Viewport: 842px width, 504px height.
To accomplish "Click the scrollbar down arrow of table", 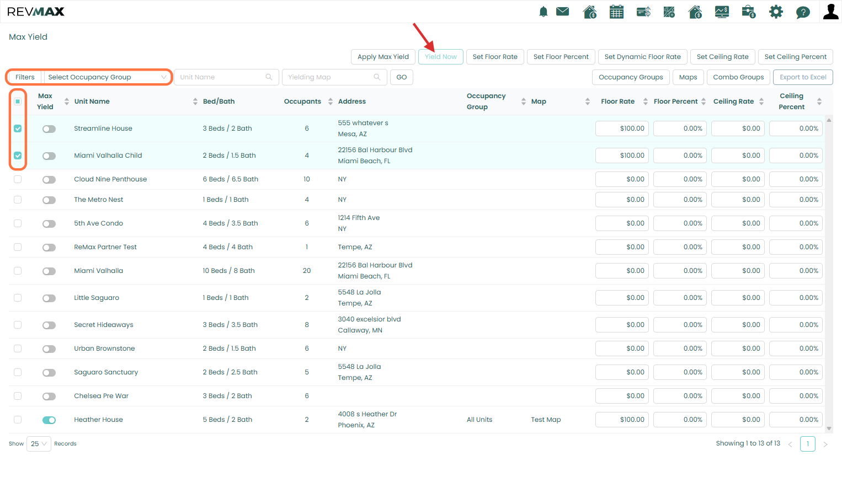I will point(829,428).
